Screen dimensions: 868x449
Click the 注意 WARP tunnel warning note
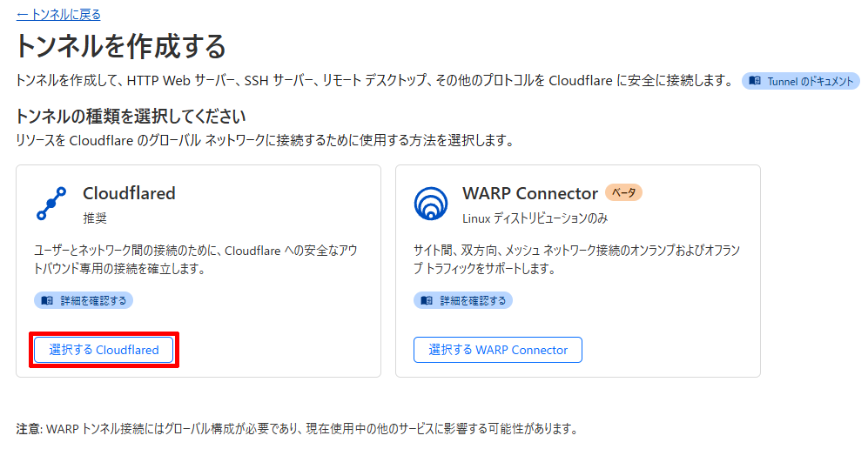click(x=296, y=429)
